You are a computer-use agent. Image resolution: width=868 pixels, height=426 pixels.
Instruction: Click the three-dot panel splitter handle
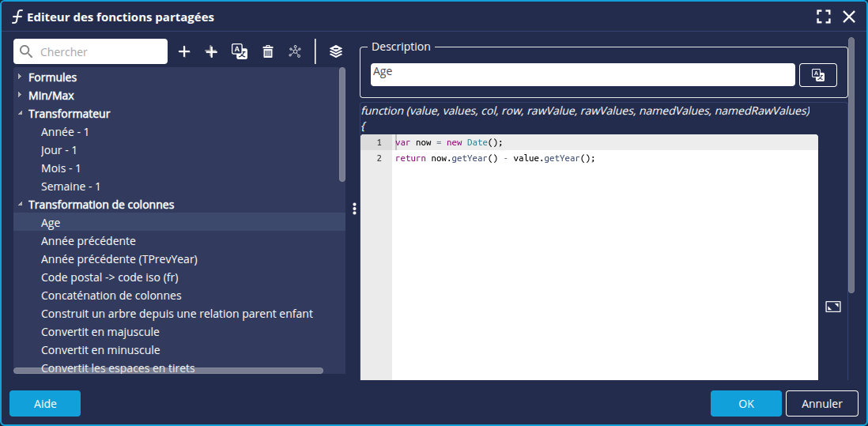click(x=354, y=209)
